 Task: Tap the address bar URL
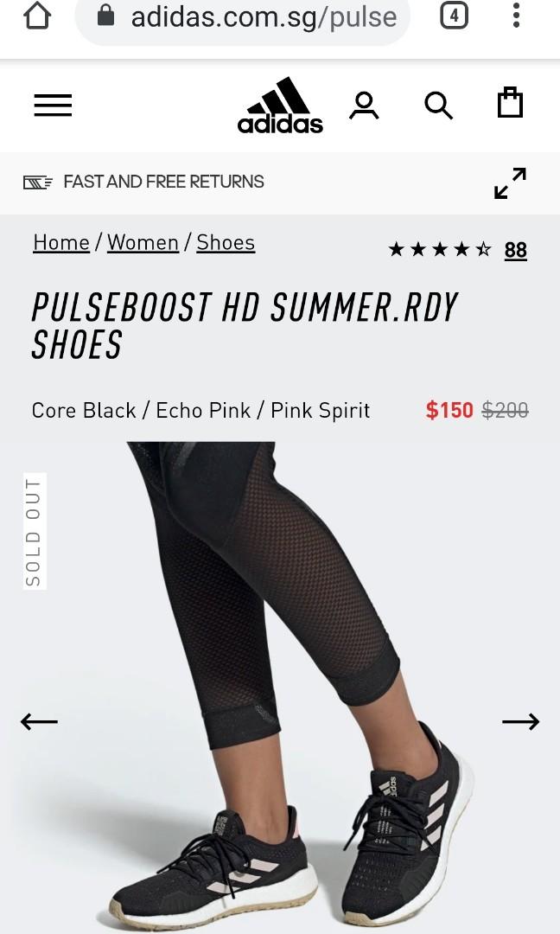coord(264,16)
